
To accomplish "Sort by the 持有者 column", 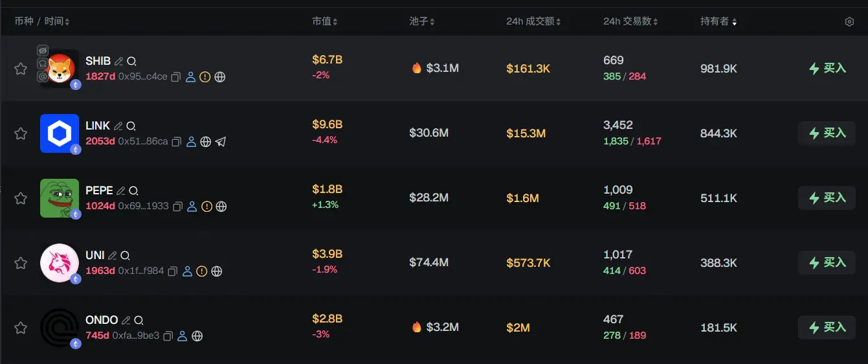I will (718, 22).
